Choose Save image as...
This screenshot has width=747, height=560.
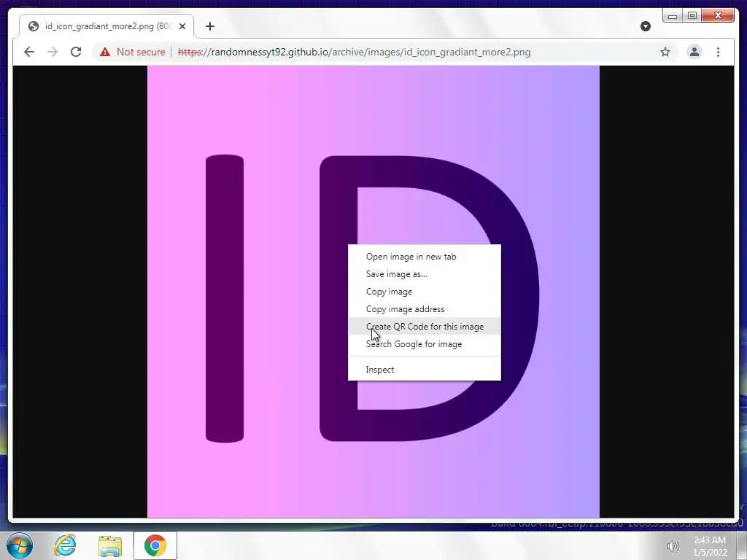pyautogui.click(x=425, y=274)
